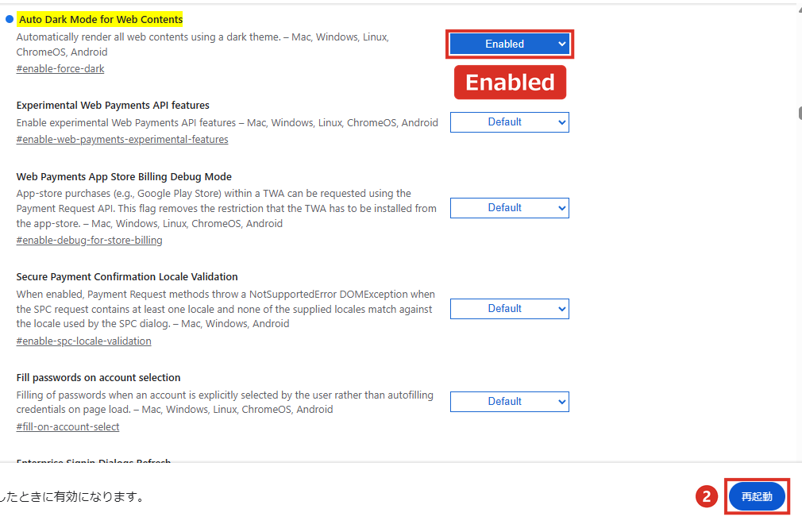Image resolution: width=802 pixels, height=532 pixels.
Task: Open the #fill-on-account-select link
Action: pyautogui.click(x=68, y=426)
